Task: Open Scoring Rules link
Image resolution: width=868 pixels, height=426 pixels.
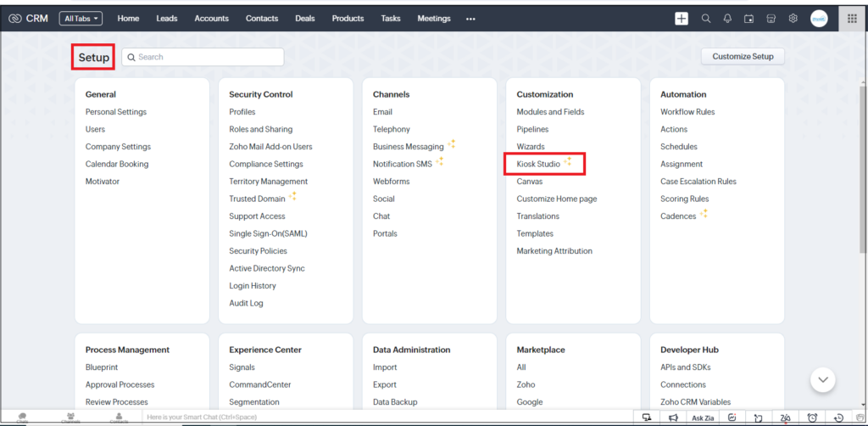Action: (x=684, y=199)
